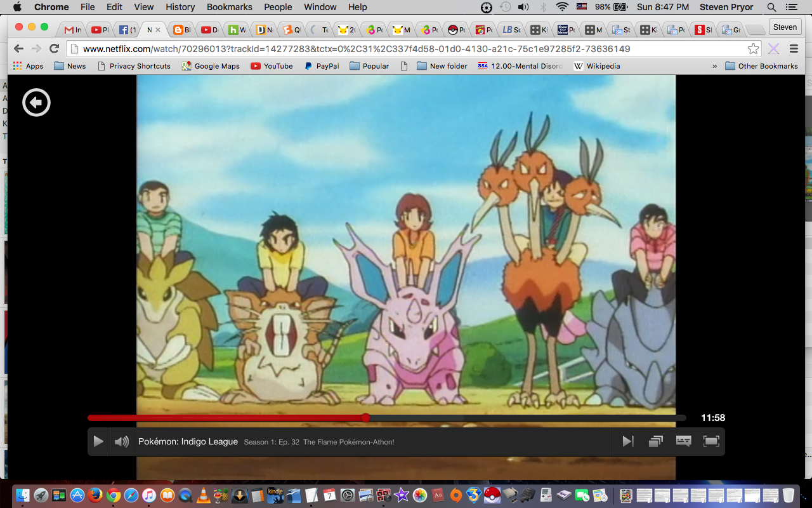The image size is (812, 508).
Task: Play the paused Pokémon episode
Action: point(98,441)
